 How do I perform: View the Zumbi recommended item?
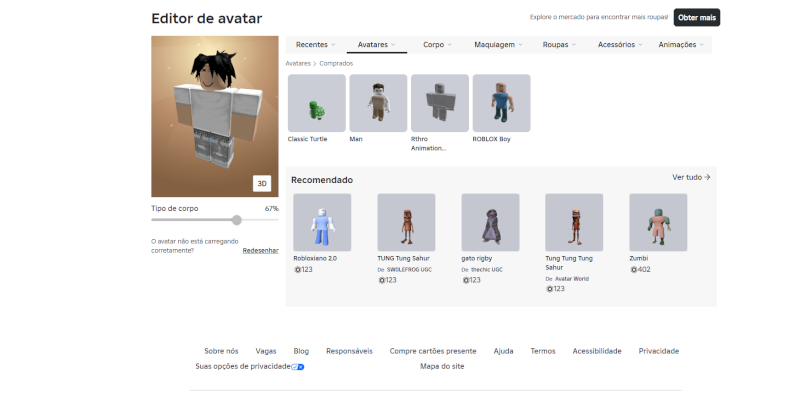tap(658, 222)
